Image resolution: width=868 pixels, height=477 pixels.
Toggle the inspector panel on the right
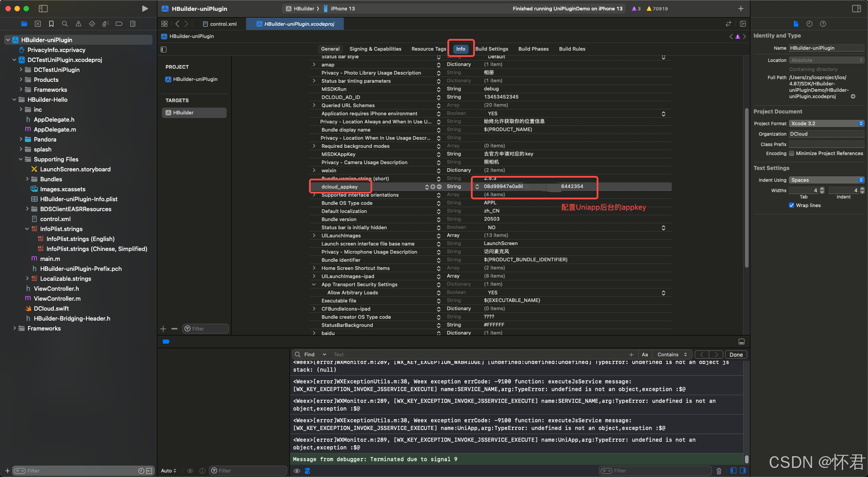[856, 9]
